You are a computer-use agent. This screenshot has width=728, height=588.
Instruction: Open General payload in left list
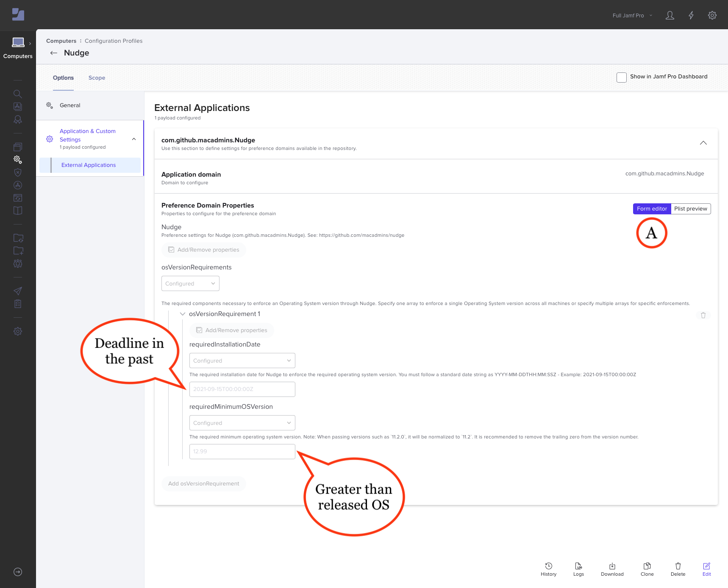pyautogui.click(x=90, y=105)
